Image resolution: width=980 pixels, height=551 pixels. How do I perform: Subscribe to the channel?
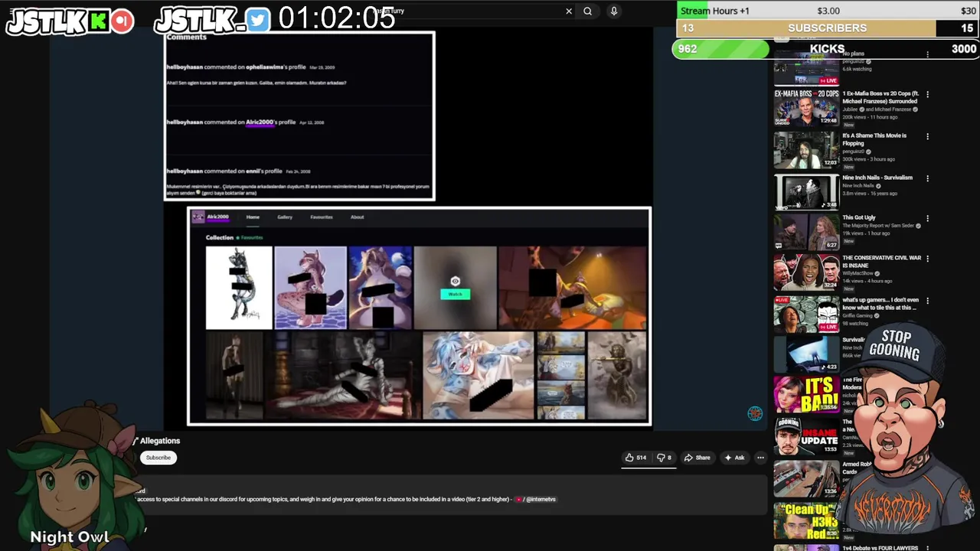click(158, 458)
